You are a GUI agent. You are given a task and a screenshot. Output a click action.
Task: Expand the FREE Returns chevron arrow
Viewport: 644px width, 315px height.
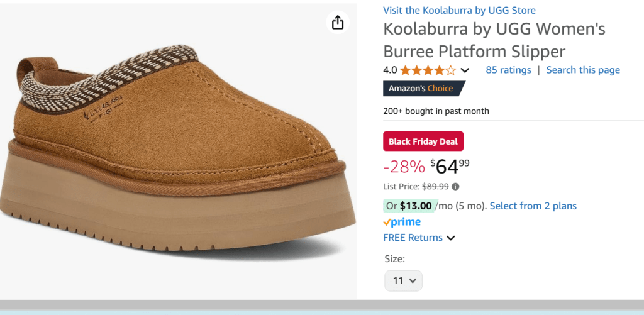pyautogui.click(x=451, y=238)
